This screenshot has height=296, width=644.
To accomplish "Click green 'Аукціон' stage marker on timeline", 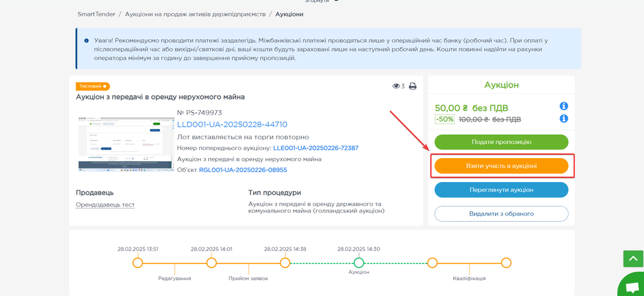I will [x=359, y=263].
